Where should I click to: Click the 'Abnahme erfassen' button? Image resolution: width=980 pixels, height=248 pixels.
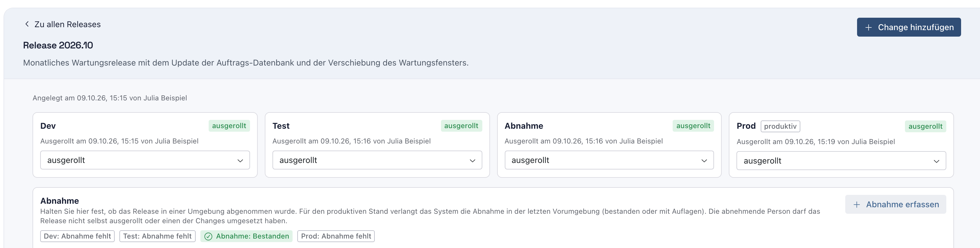(895, 204)
